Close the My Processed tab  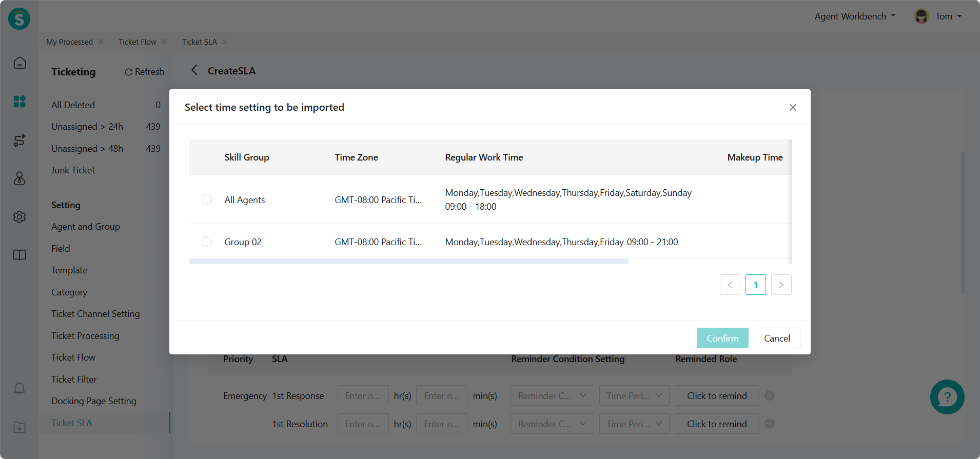pyautogui.click(x=101, y=42)
